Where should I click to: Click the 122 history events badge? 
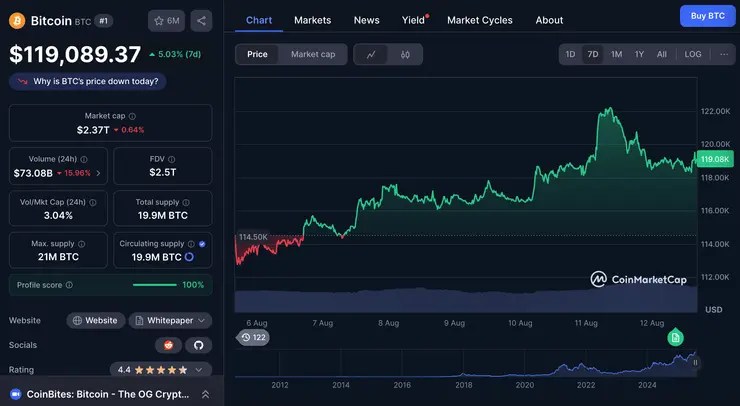tap(253, 338)
